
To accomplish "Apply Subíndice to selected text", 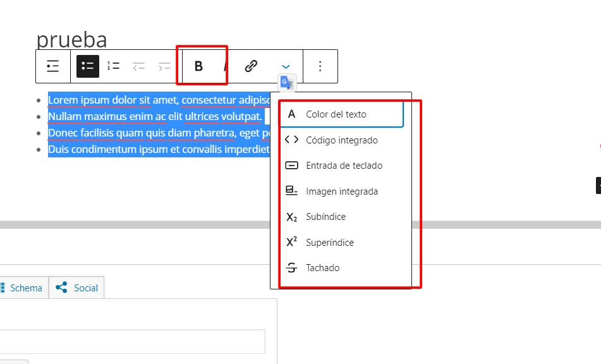I will pos(341,217).
